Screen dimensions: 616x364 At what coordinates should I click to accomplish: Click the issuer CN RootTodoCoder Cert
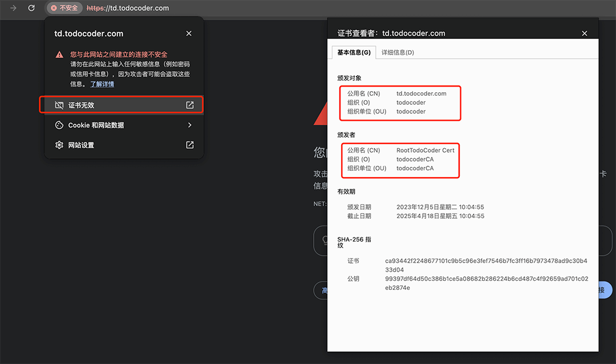click(425, 150)
